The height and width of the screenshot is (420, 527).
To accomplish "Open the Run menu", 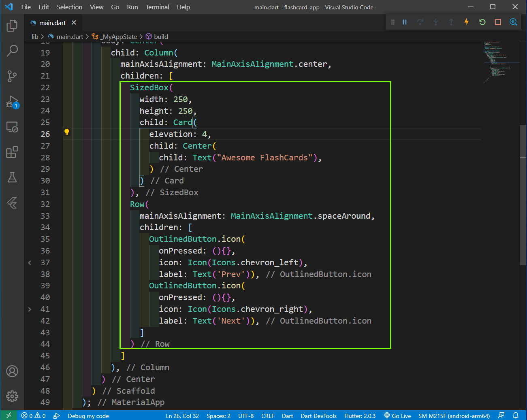I will click(x=132, y=7).
